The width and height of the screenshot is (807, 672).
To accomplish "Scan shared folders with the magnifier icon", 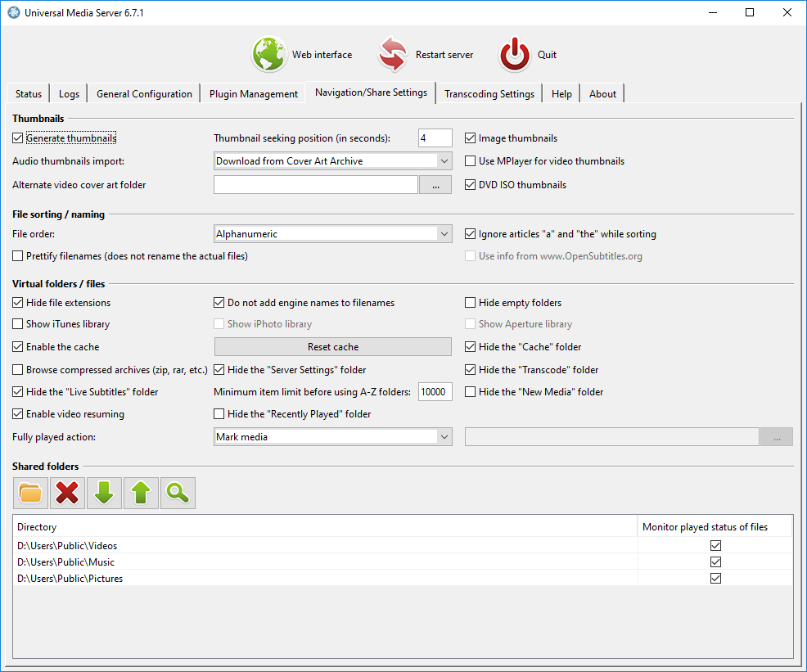I will click(178, 493).
